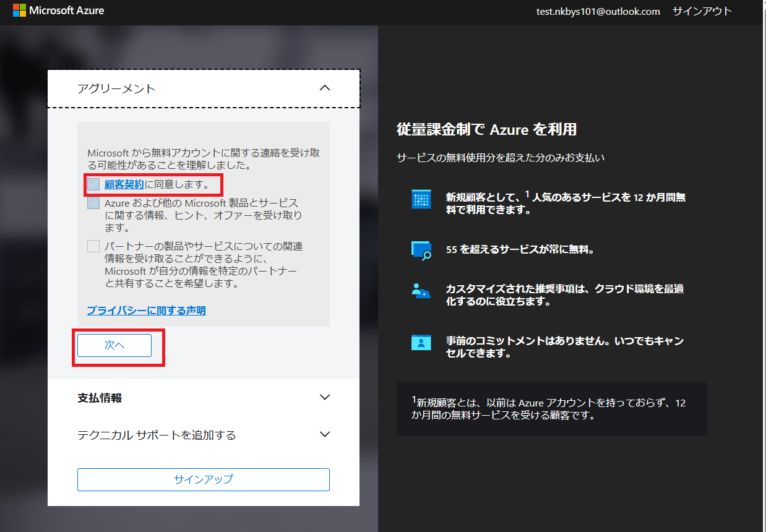
Task: Click the person-cloud icon for カスタマイズされた推奨事項
Action: [x=421, y=291]
